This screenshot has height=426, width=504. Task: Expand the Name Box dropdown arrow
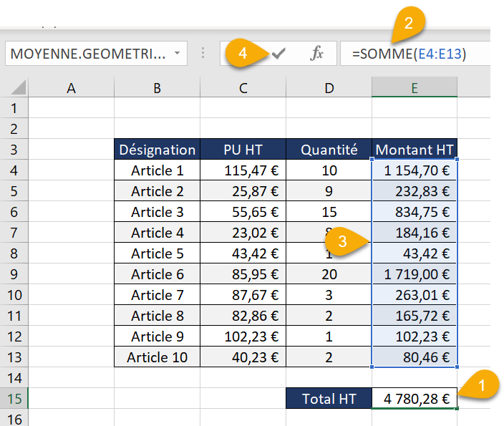click(177, 54)
